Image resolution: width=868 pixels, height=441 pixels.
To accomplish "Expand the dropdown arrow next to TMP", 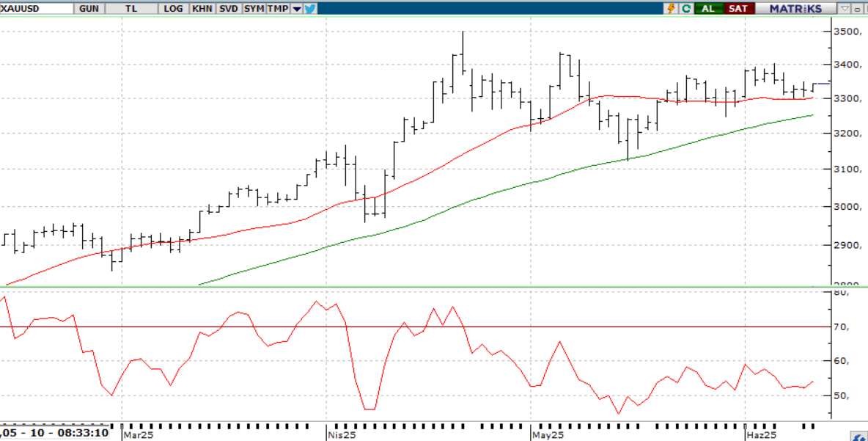I will 297,8.
